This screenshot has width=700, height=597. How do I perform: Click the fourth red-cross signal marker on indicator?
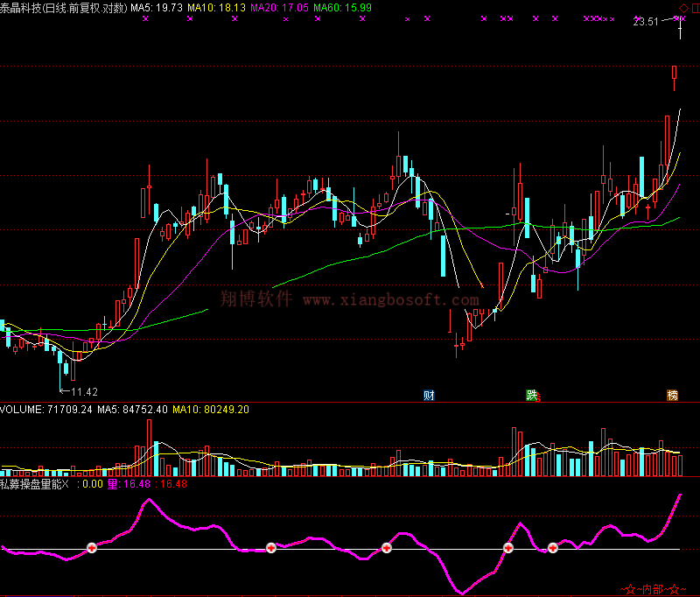pos(507,548)
